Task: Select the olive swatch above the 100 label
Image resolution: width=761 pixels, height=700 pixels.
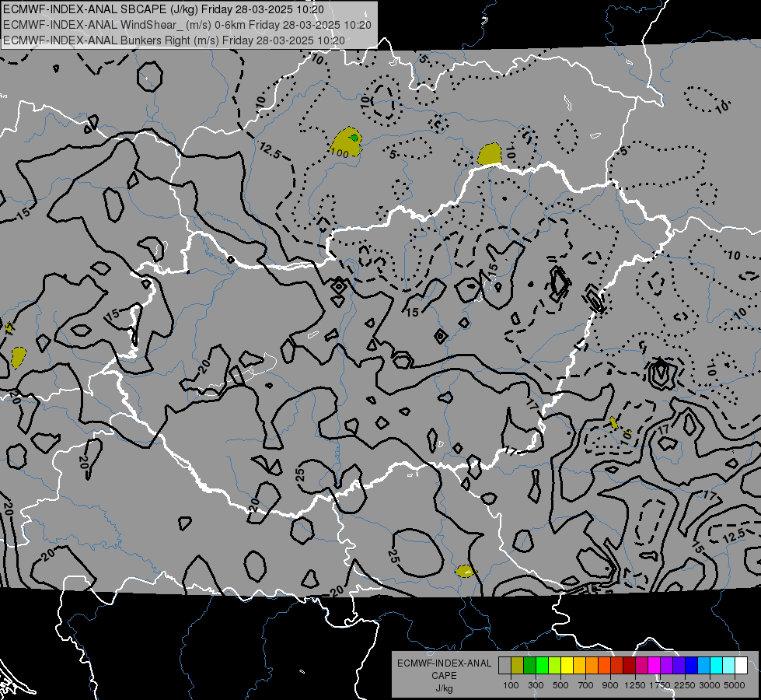Action: click(x=518, y=666)
